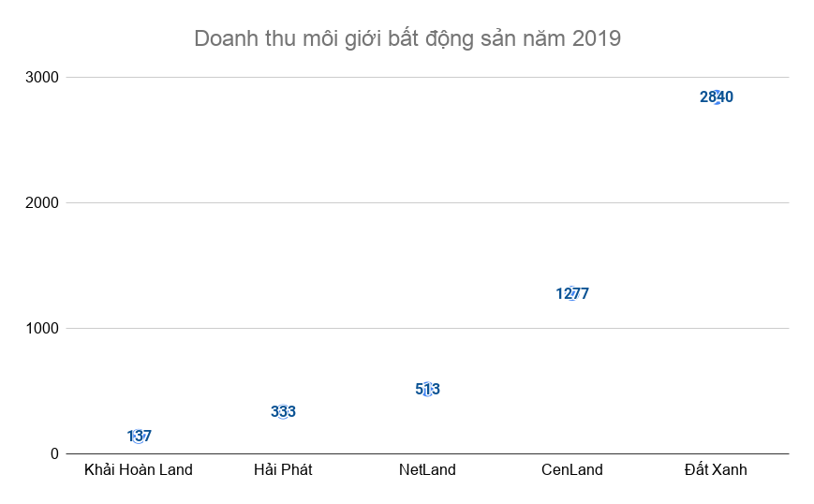Click the 'NetLand' category label
The width and height of the screenshot is (814, 504).
(x=427, y=469)
